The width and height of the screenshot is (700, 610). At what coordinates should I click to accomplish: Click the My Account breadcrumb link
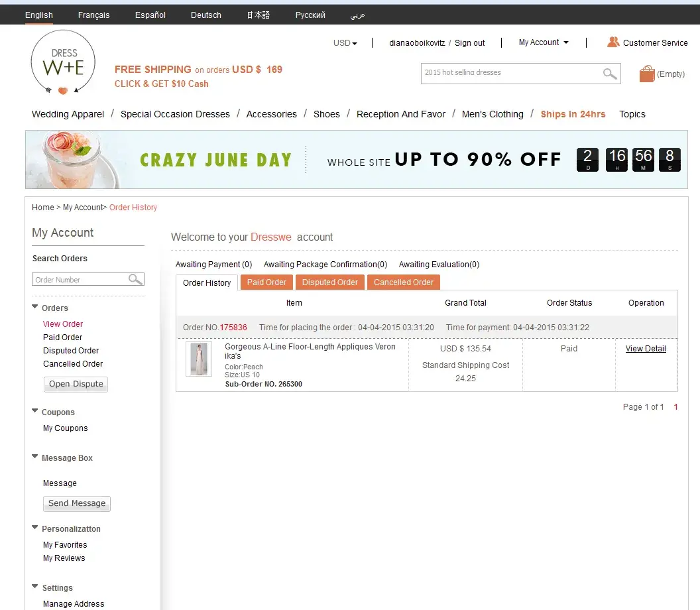pyautogui.click(x=83, y=208)
